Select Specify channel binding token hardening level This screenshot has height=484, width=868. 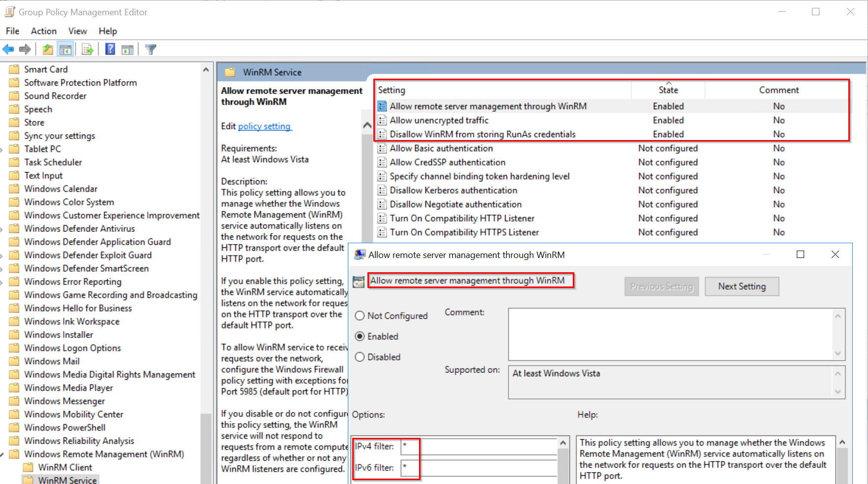click(479, 176)
